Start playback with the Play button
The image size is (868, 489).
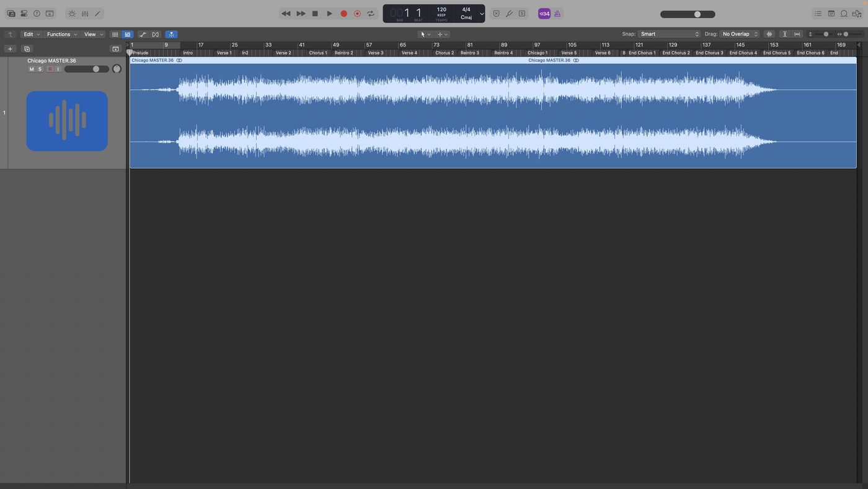tap(329, 14)
